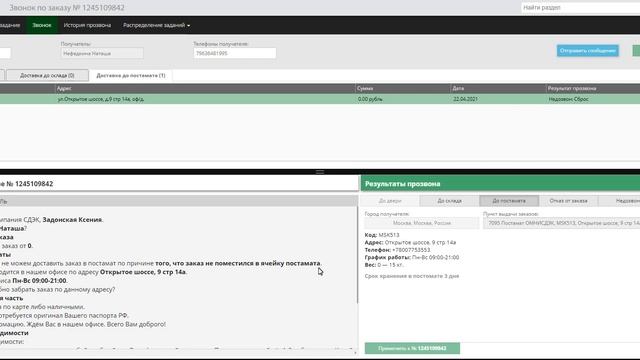The image size is (640, 360).
Task: Switch to Доставка до постамата (1) tab
Action: pyautogui.click(x=131, y=75)
